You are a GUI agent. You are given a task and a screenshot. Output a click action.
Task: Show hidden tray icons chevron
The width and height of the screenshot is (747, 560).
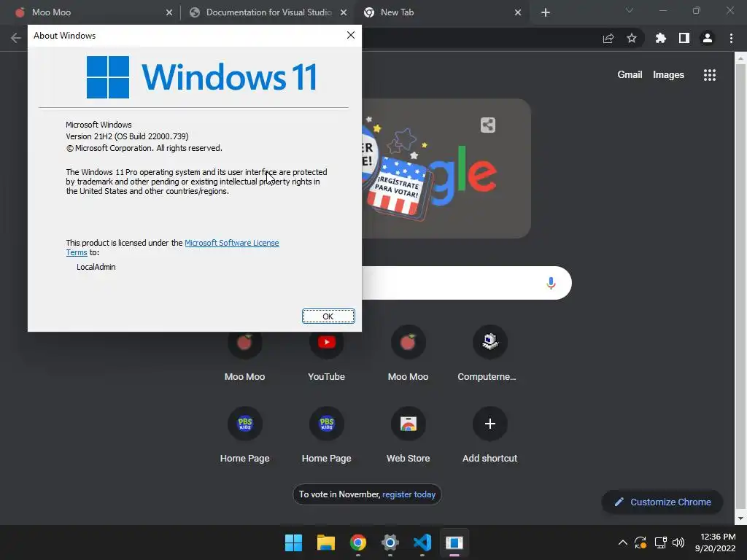point(623,542)
